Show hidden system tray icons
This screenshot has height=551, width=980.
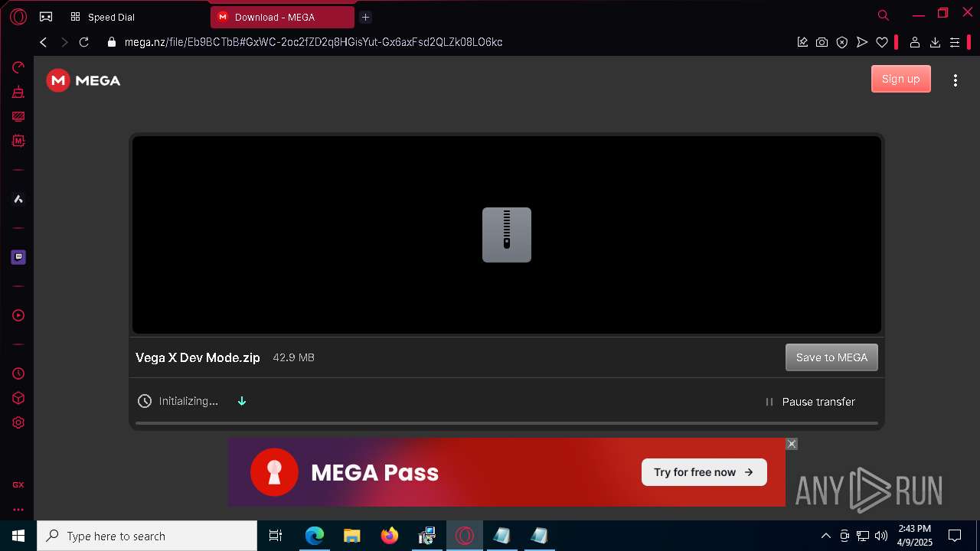[x=825, y=536]
